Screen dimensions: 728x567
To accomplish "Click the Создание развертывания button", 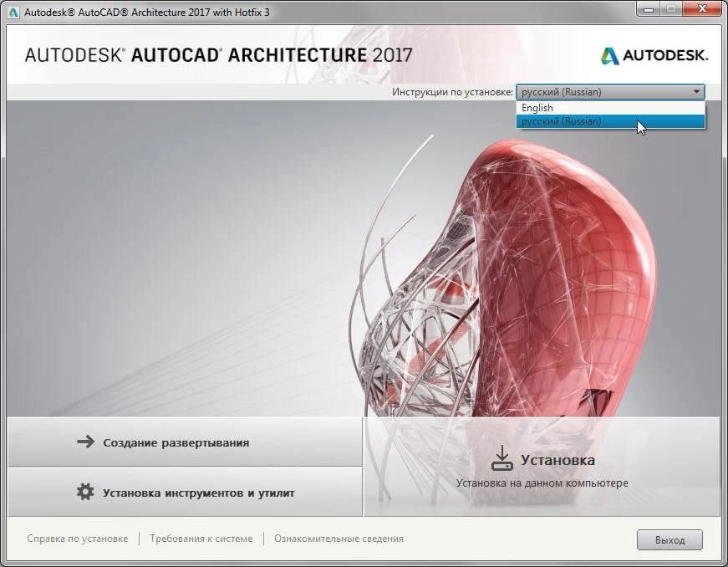I will 185,442.
